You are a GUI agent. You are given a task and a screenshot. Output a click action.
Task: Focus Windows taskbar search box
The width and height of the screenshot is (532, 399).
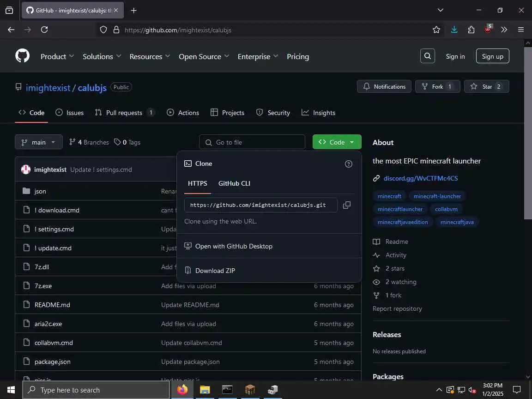click(x=96, y=390)
